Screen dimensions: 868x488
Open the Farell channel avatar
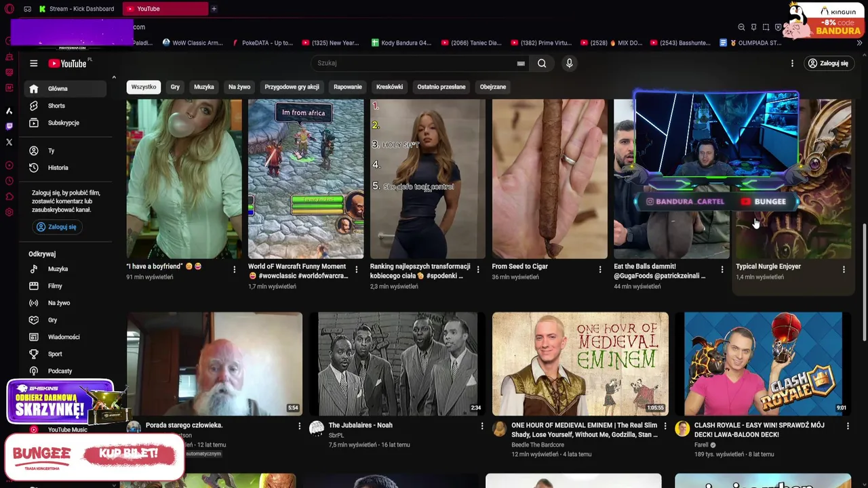[682, 428]
